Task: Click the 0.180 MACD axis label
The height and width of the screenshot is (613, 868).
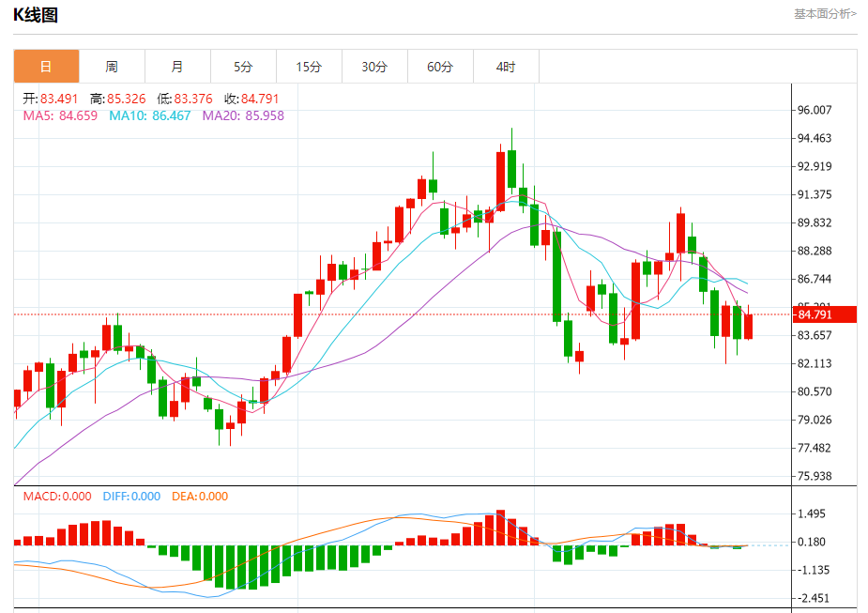Action: point(811,542)
